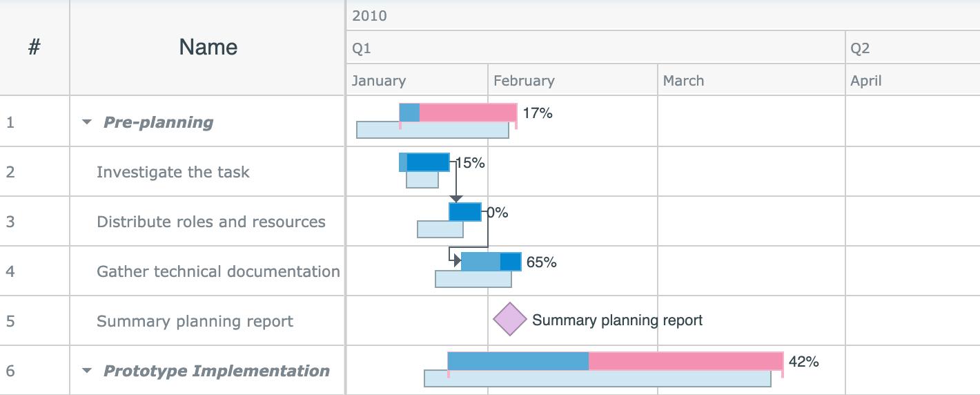Click the Gather technical documentation progress bar
The image size is (980, 395).
coord(481,262)
